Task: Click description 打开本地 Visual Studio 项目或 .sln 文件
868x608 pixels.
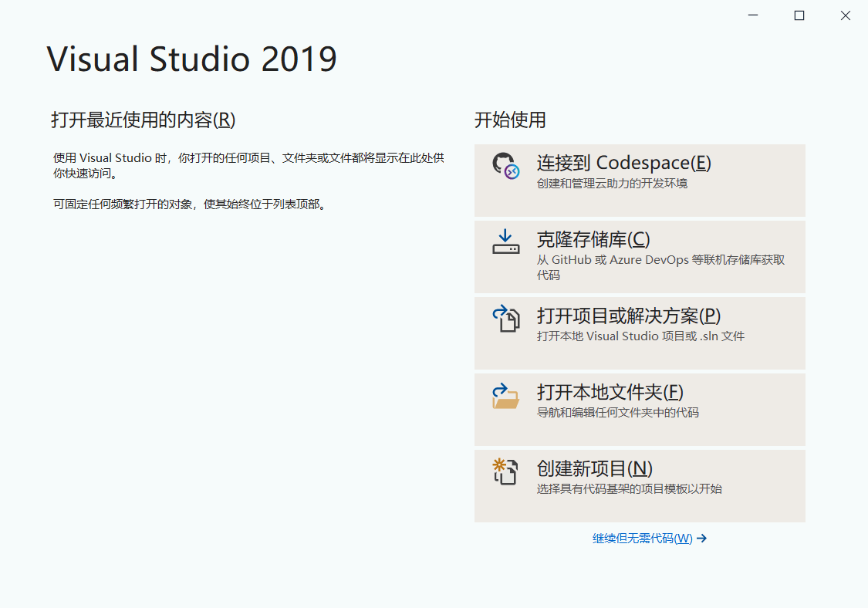Action: tap(640, 336)
